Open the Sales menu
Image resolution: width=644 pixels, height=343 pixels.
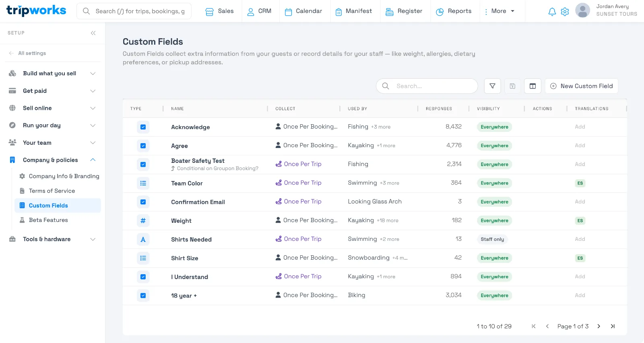pos(219,11)
